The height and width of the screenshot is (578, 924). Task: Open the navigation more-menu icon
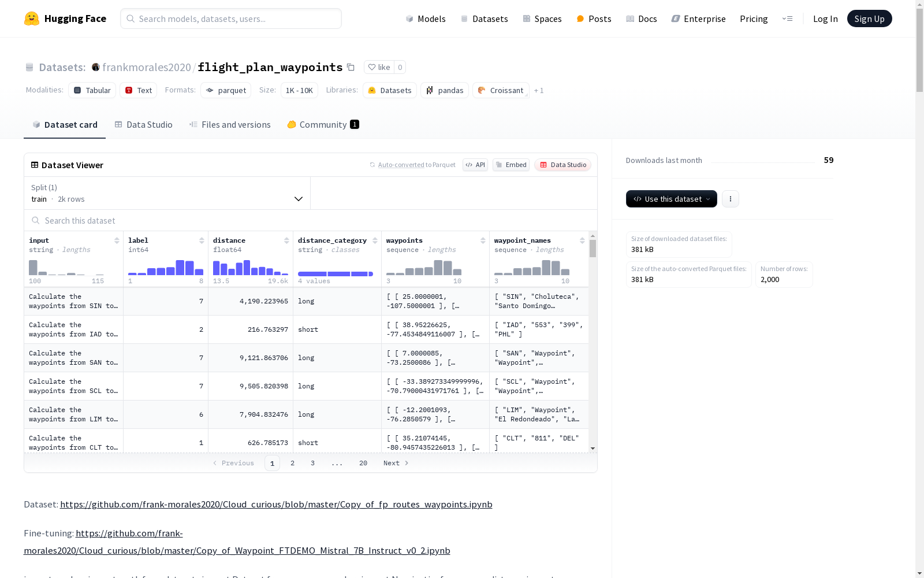(x=787, y=18)
